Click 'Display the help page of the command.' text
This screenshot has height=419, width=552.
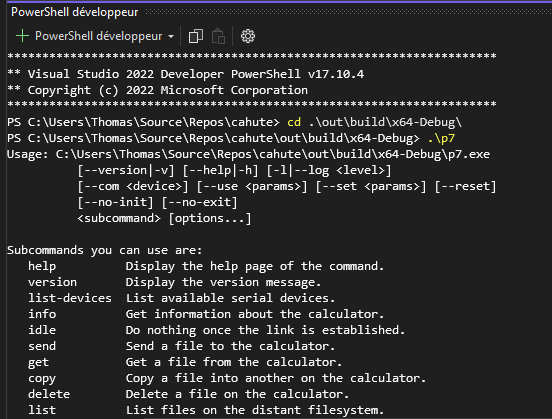pos(255,266)
